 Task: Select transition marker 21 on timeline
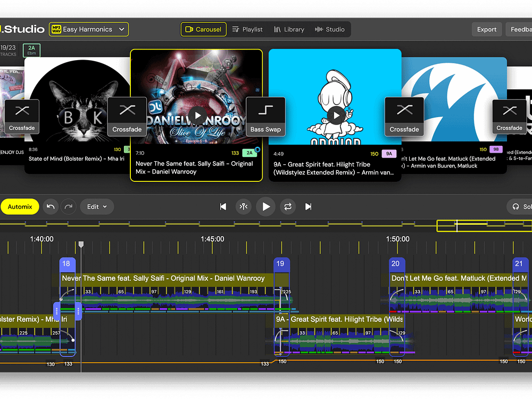click(x=519, y=264)
